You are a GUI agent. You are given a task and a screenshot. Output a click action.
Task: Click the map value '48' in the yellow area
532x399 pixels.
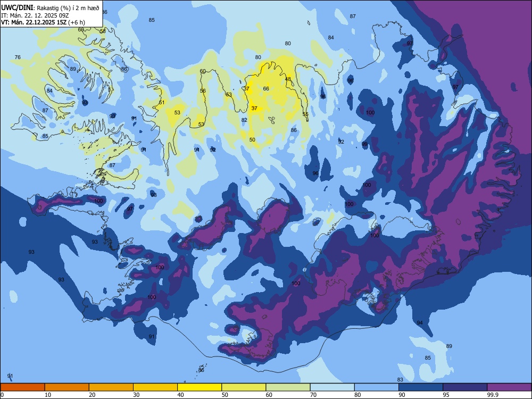coord(288,79)
